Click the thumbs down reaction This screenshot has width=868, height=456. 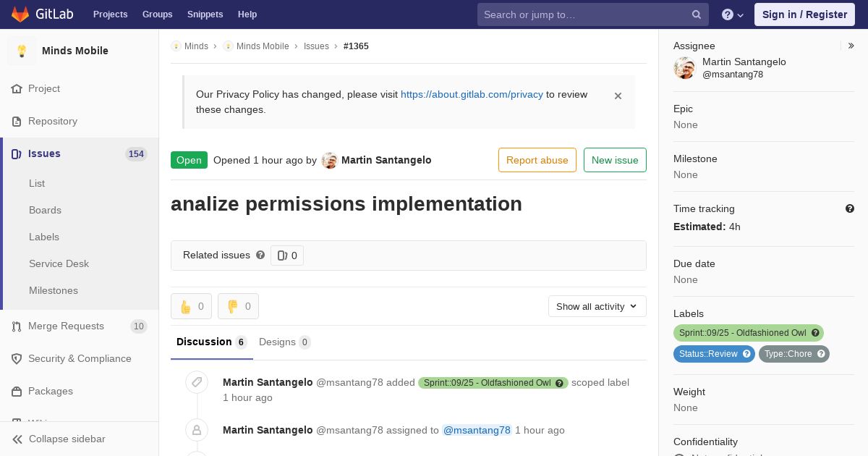(x=238, y=306)
